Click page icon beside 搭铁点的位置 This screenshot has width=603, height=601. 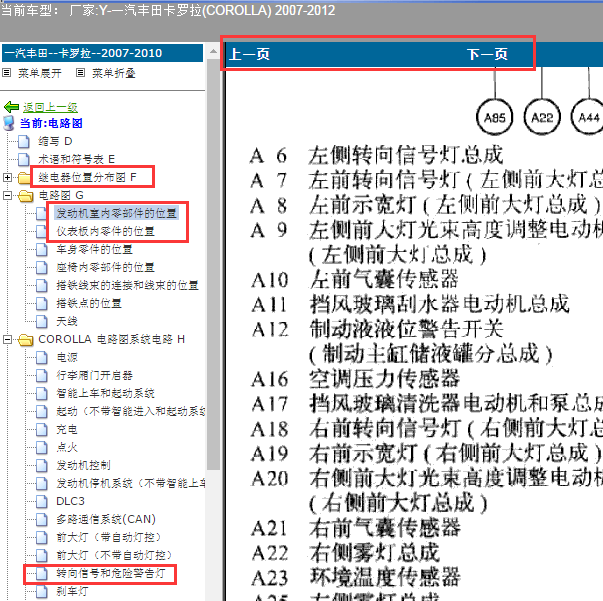(x=42, y=303)
